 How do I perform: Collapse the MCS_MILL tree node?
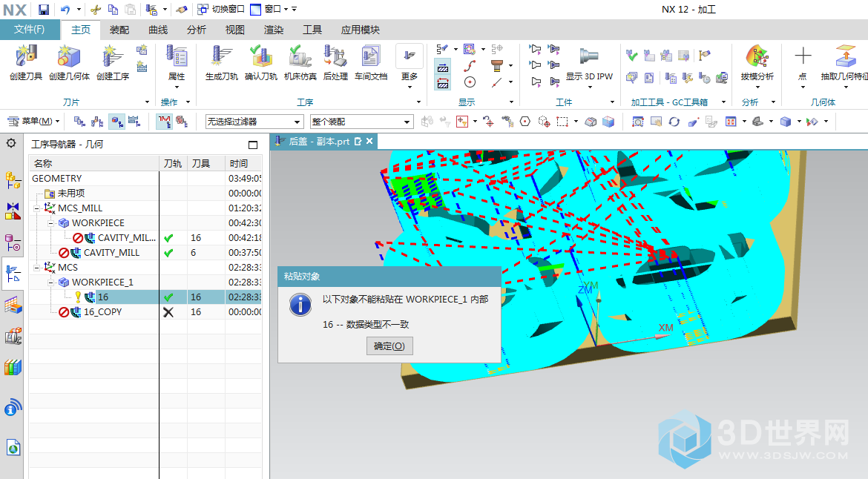click(36, 208)
